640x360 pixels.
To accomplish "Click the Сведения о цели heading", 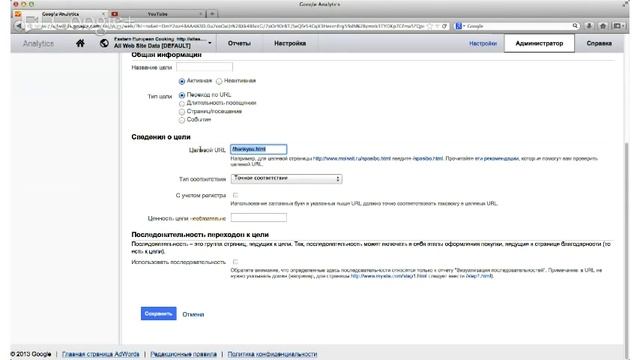I will [x=161, y=137].
